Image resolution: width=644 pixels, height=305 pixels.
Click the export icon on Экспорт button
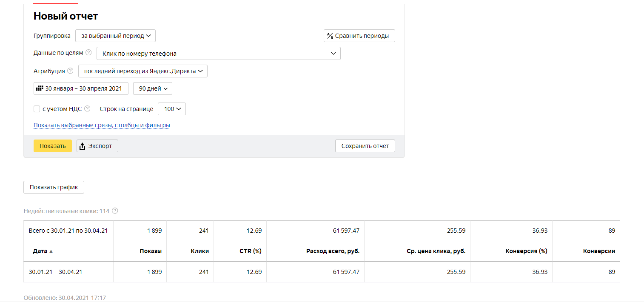pyautogui.click(x=83, y=146)
